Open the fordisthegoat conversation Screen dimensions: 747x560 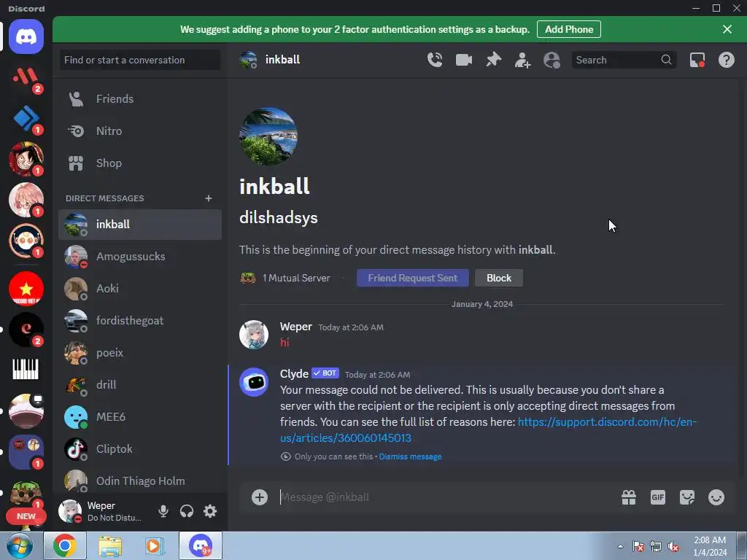coord(140,321)
